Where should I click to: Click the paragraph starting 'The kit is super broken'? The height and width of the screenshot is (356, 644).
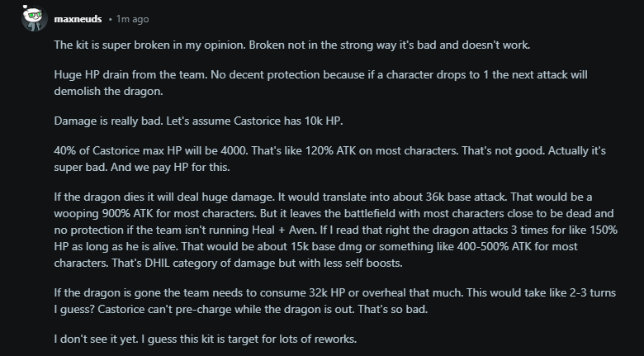[x=292, y=45]
